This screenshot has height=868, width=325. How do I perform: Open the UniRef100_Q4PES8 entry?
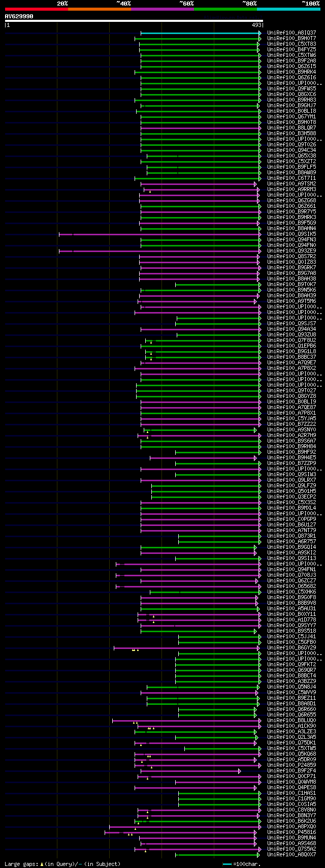pyautogui.click(x=291, y=788)
